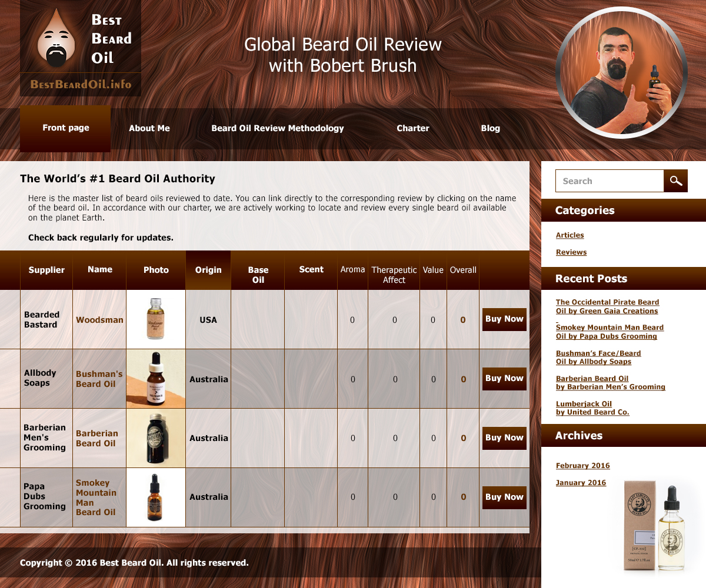Open the February 2016 archive
706x588 pixels.
point(582,465)
